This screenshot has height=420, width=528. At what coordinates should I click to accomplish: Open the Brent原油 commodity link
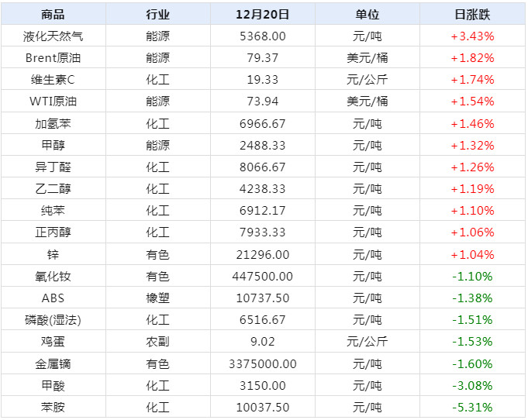point(53,57)
